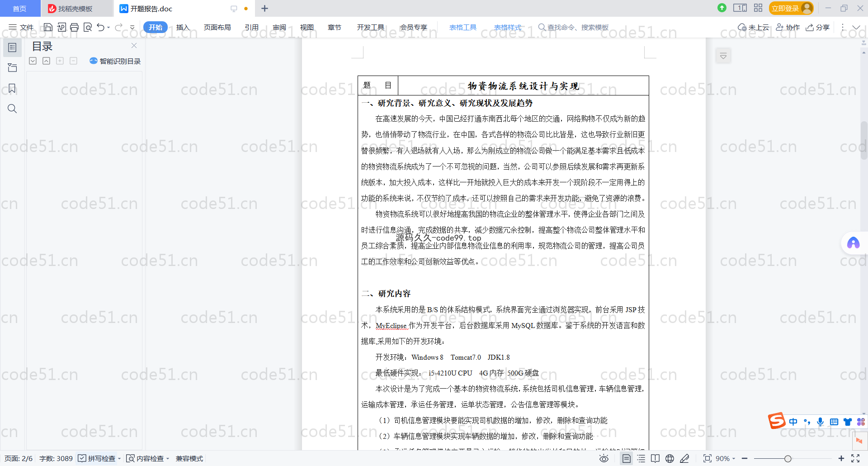
Task: Click fit-page zoom icon
Action: [708, 458]
